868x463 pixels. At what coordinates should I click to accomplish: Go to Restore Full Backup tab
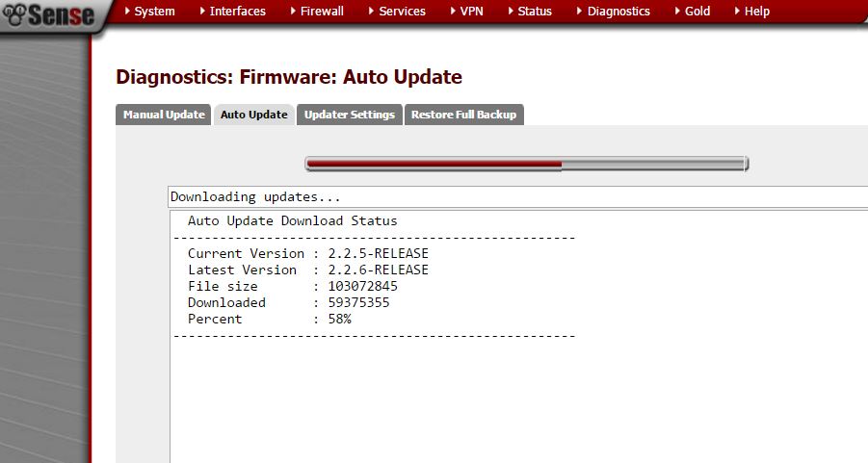point(464,115)
